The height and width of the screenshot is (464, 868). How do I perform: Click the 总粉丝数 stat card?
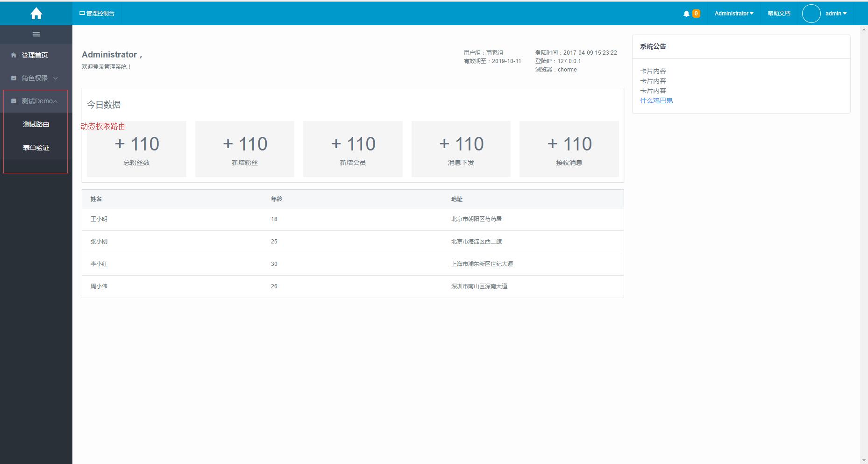[x=136, y=149]
